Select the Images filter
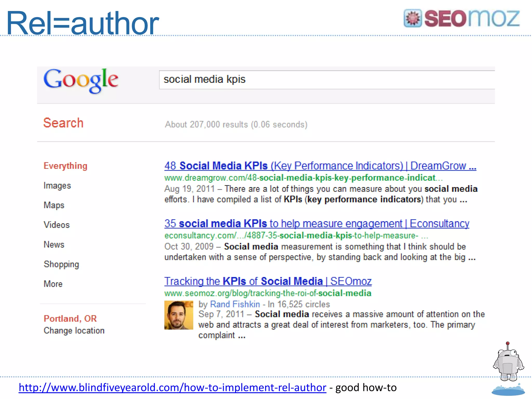Screen dimensions: 532x399 (x=57, y=185)
